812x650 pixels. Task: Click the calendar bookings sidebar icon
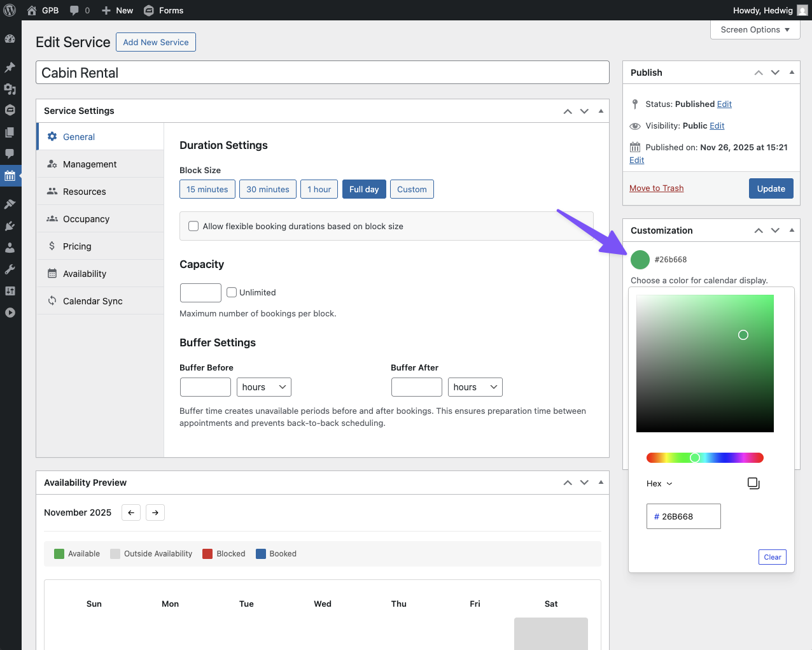tap(10, 176)
